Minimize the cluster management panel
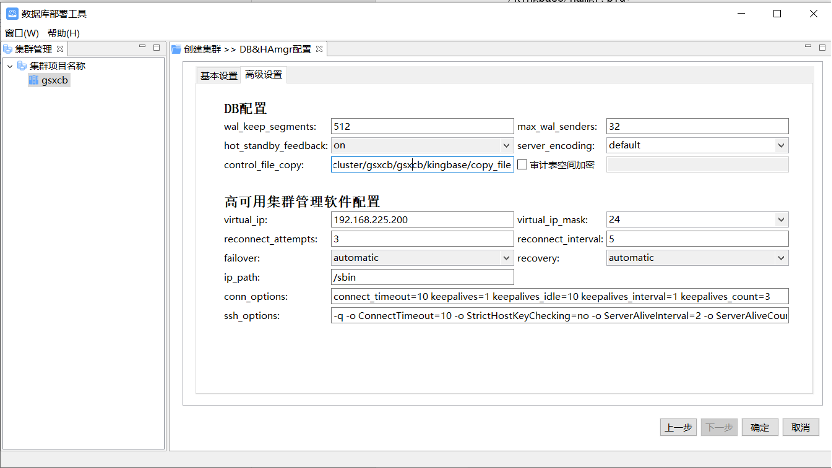 tap(142, 47)
